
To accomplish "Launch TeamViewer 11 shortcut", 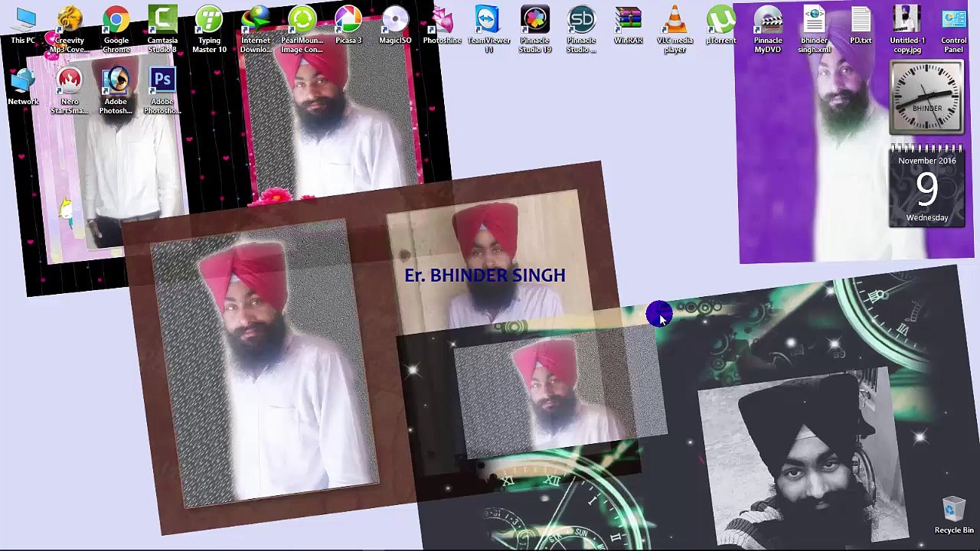I will pyautogui.click(x=488, y=30).
